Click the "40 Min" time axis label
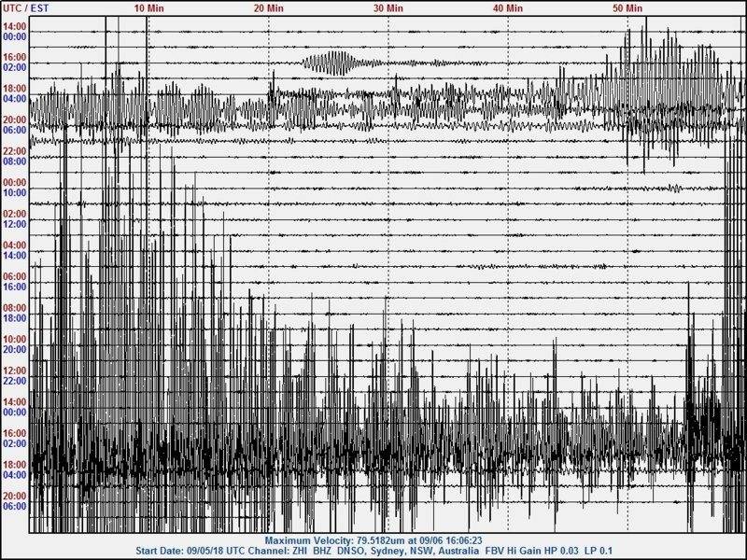Viewport: 747px width, 560px height. coord(508,8)
